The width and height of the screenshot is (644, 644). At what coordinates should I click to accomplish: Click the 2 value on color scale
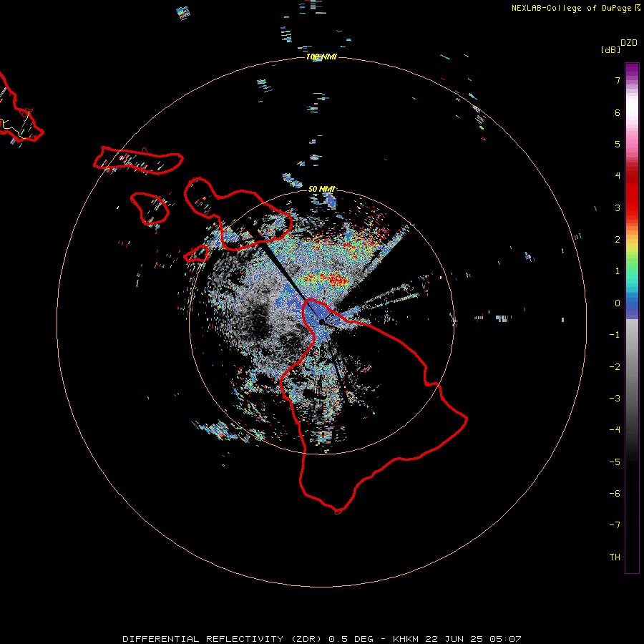tap(618, 240)
